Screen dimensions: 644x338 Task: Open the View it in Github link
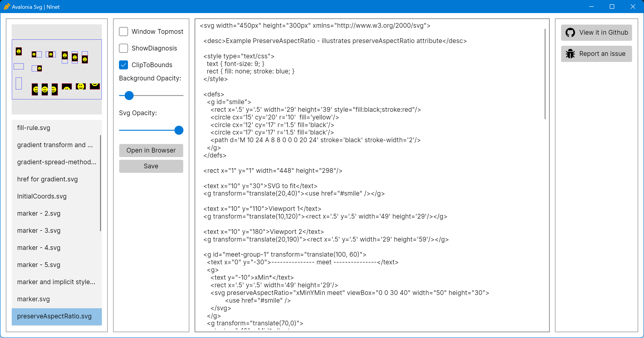(x=596, y=32)
